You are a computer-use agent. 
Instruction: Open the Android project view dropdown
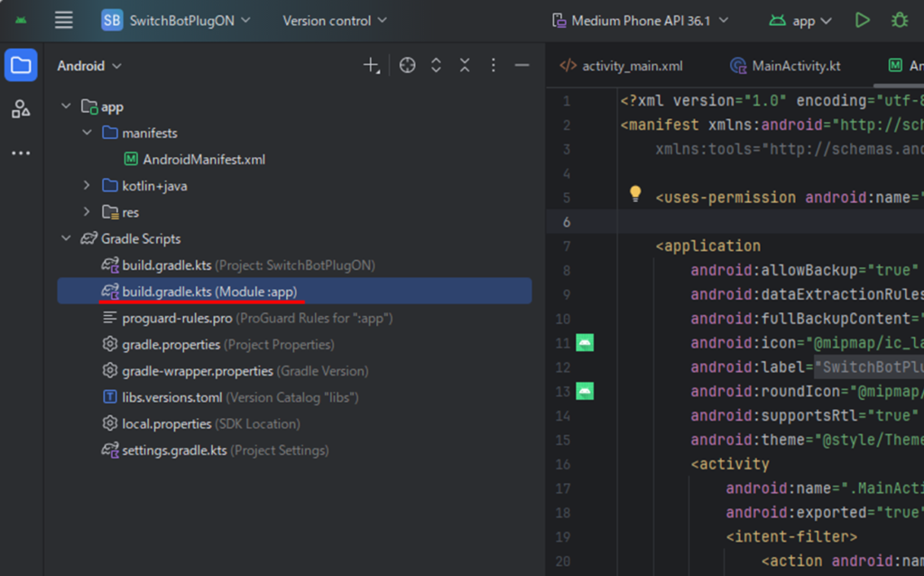[x=89, y=66]
